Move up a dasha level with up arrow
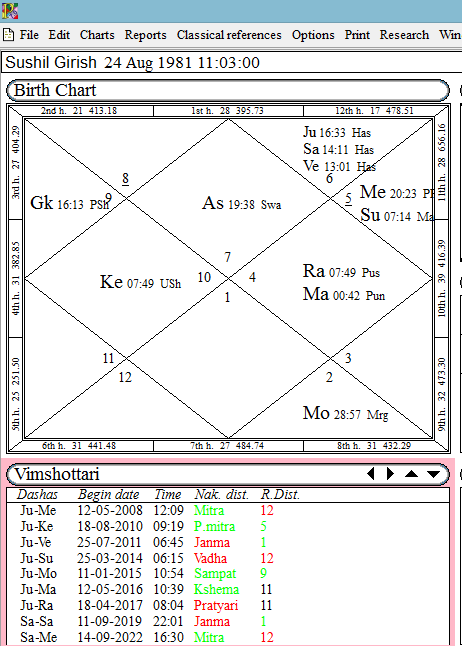This screenshot has height=646, width=462. click(411, 474)
